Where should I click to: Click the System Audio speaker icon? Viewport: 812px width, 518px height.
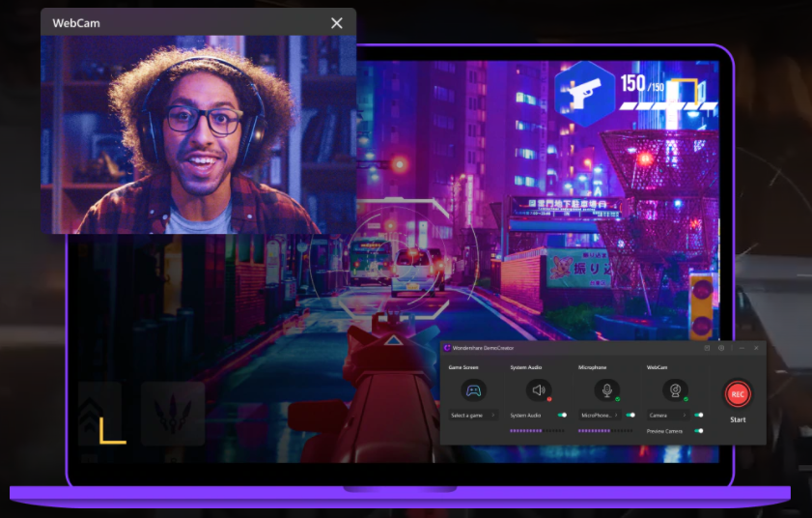pyautogui.click(x=539, y=390)
